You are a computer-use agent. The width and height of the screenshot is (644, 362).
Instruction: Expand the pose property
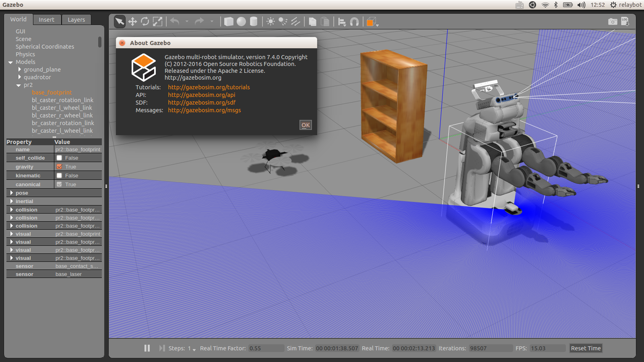coord(12,193)
